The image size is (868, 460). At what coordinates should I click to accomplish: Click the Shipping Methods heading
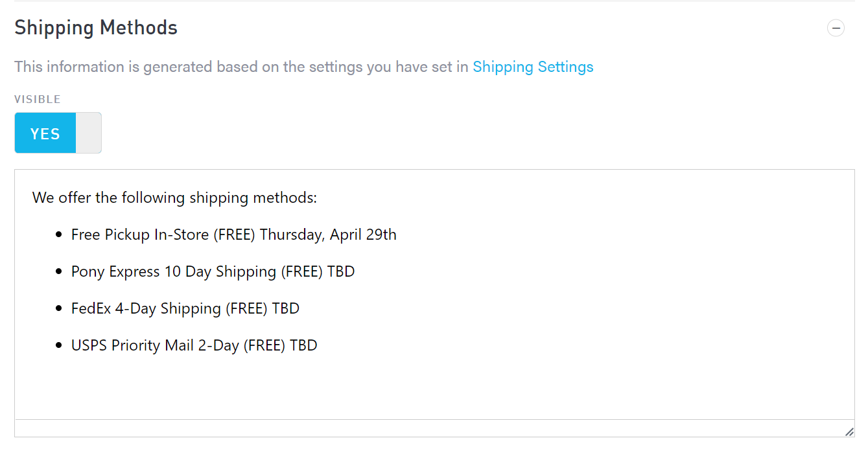[96, 28]
